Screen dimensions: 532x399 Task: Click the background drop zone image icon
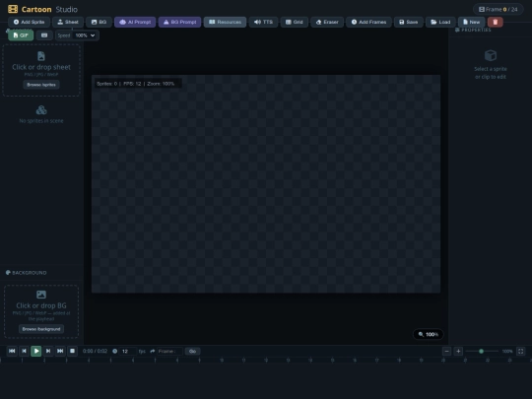[x=41, y=295]
